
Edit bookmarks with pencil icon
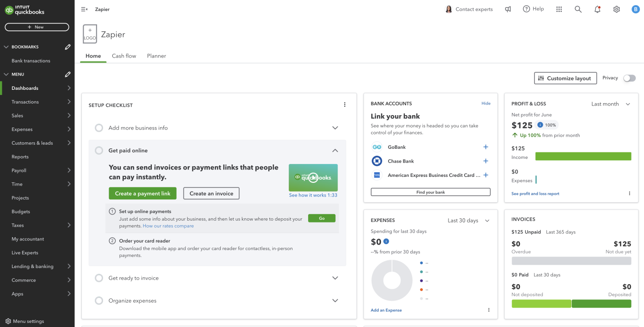68,47
